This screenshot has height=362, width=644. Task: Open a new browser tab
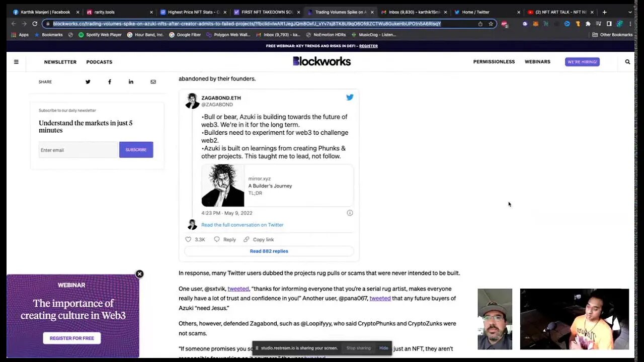coord(604,12)
